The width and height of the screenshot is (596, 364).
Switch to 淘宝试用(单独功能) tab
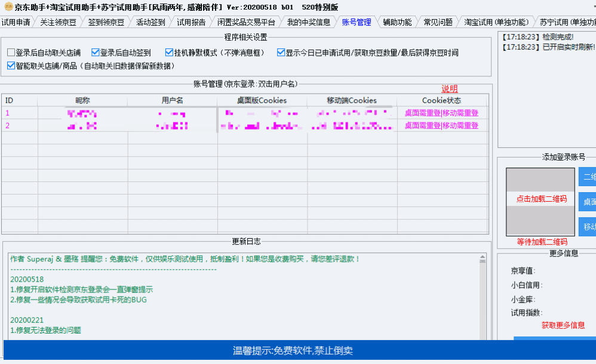click(x=496, y=22)
